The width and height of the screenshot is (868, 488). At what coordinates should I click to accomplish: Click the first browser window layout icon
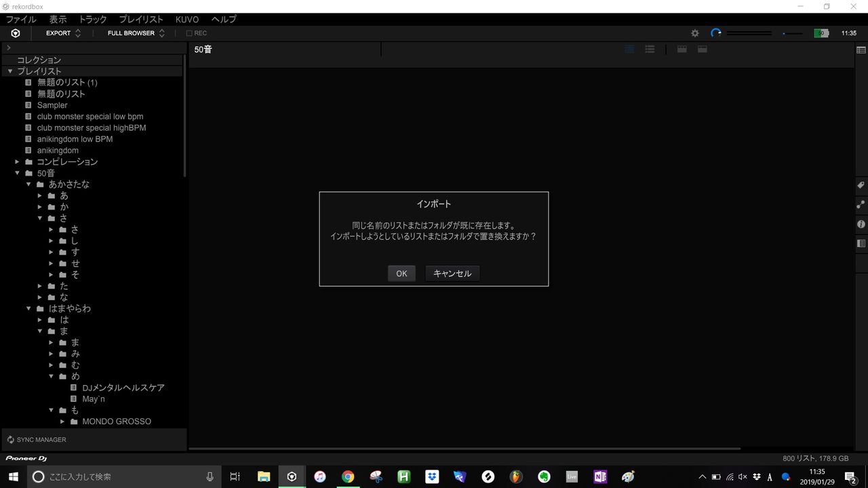coord(682,49)
